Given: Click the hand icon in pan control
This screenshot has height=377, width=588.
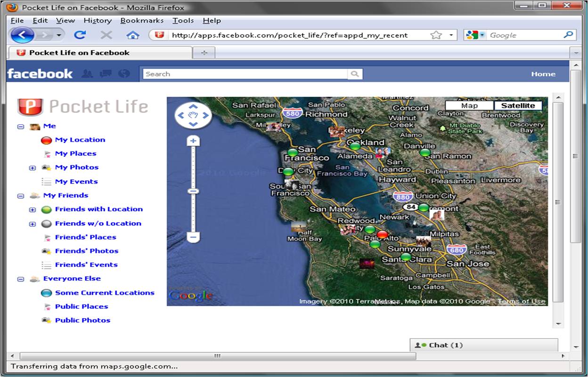Looking at the screenshot, I should point(193,115).
